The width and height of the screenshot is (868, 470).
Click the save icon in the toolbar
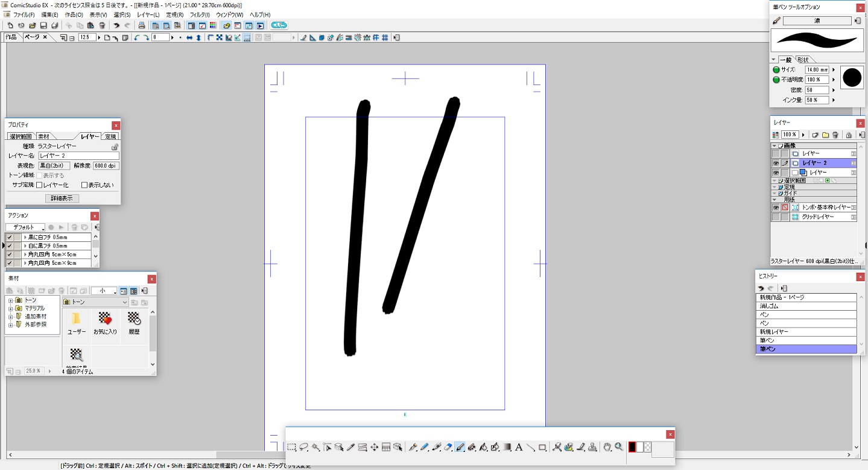click(x=43, y=26)
